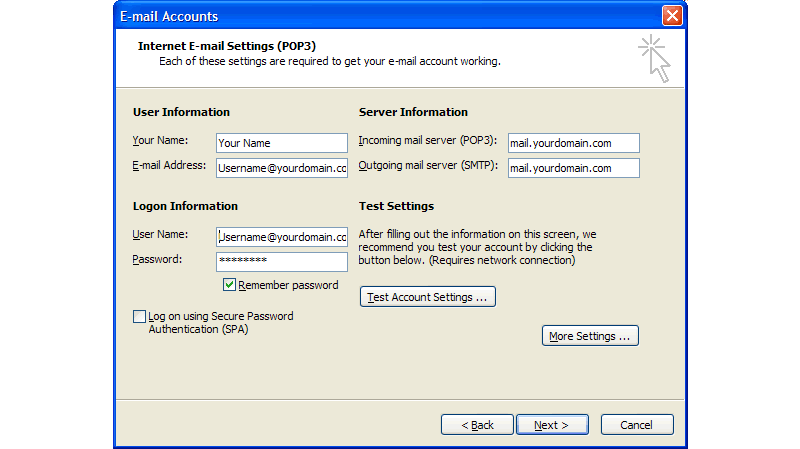Click the Your Name input field
The width and height of the screenshot is (800, 449).
(x=282, y=143)
